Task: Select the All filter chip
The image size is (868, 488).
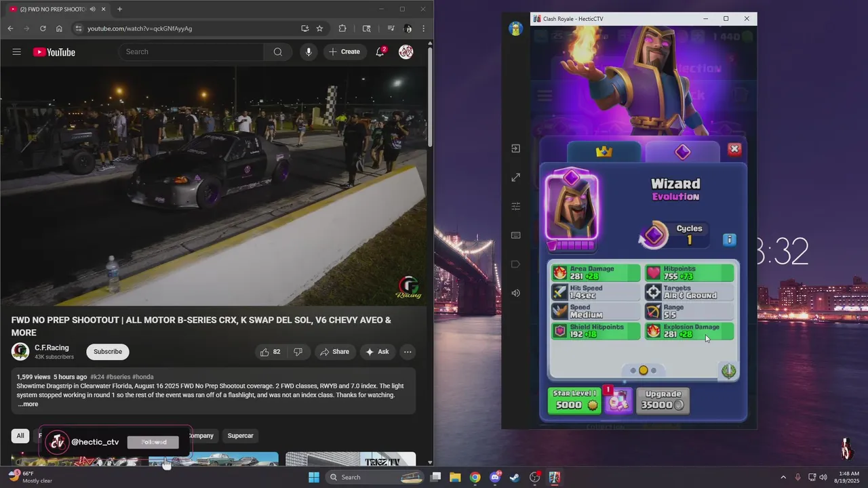Action: pyautogui.click(x=20, y=436)
